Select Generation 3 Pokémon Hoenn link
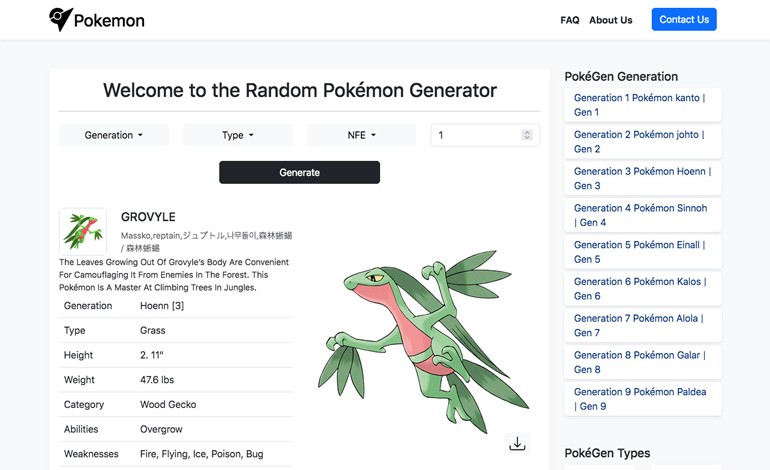 coord(643,178)
